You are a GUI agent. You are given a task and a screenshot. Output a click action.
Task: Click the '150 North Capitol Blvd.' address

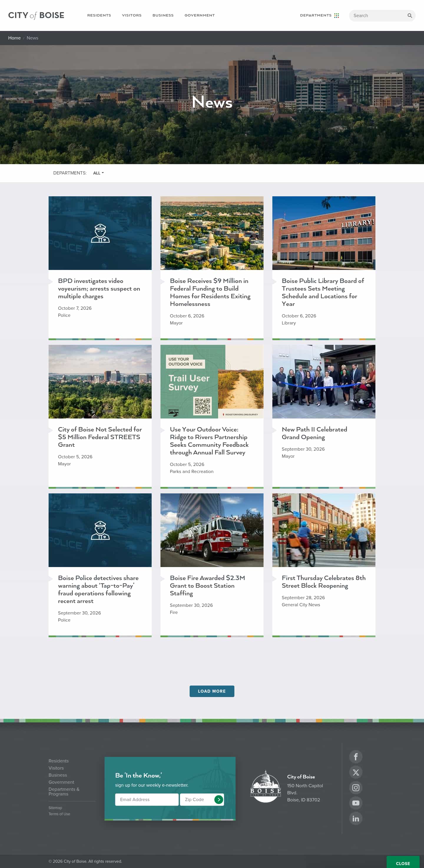coord(305,789)
